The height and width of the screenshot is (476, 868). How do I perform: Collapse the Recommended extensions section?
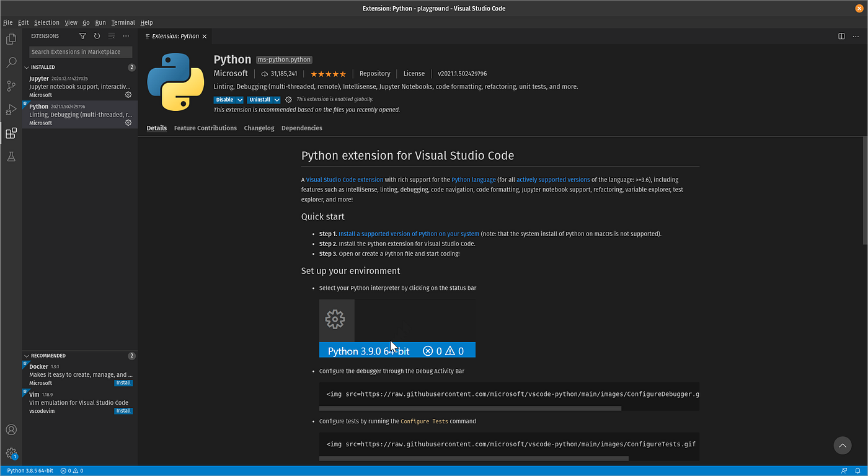pos(27,356)
